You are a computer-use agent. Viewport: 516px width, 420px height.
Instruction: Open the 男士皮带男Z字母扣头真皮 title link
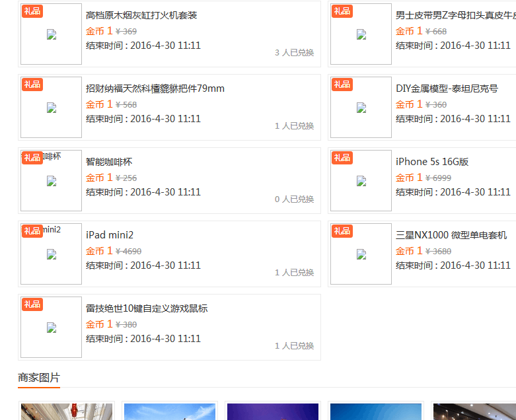(x=456, y=15)
